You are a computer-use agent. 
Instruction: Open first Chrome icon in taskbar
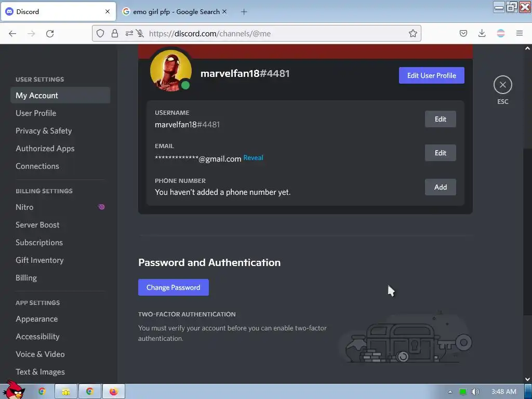coord(42,392)
